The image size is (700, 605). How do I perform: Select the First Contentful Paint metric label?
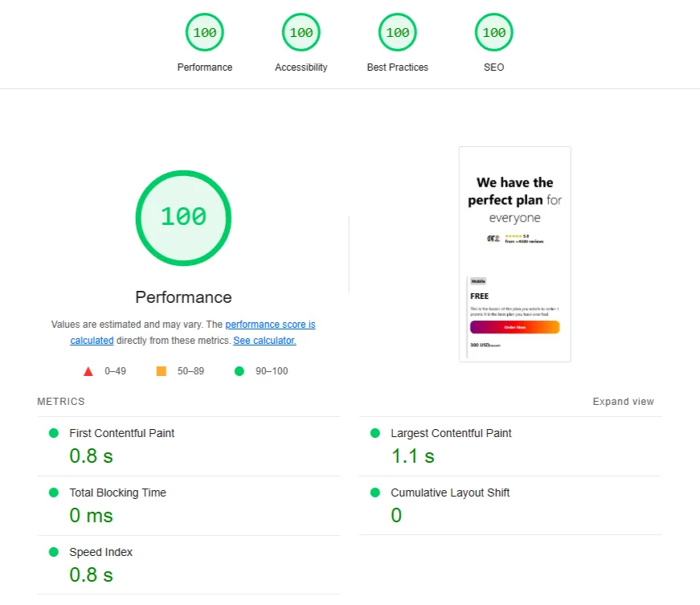coord(122,433)
